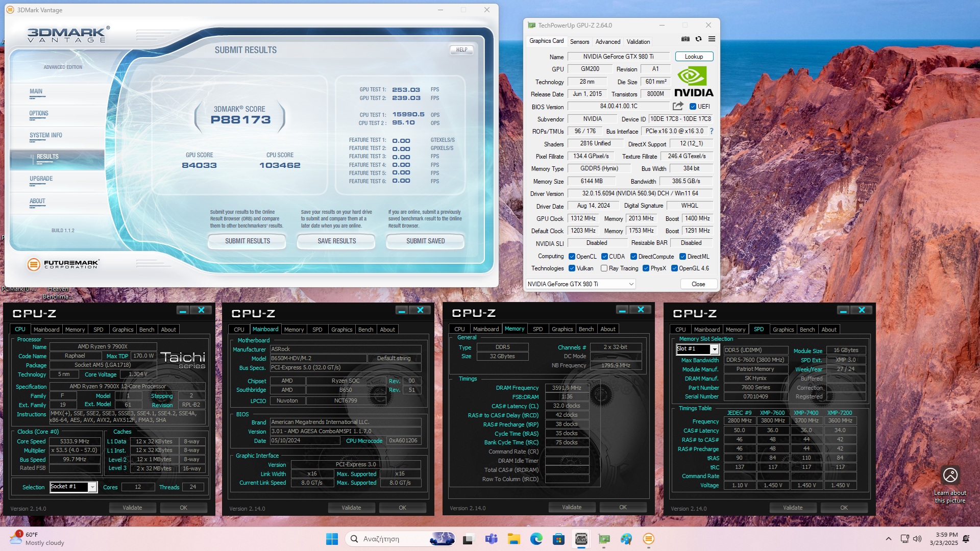Click the Windows taskbar search box
Viewport: 980px width, 551px height.
coord(401,539)
